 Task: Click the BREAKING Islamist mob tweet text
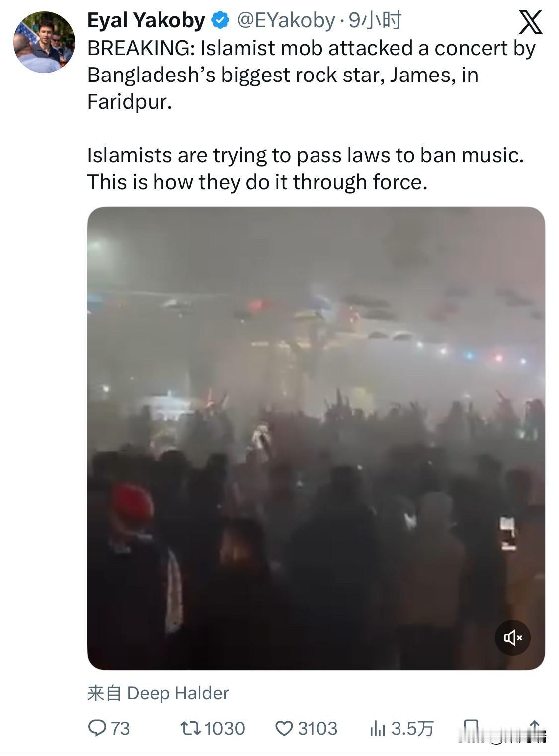click(312, 75)
